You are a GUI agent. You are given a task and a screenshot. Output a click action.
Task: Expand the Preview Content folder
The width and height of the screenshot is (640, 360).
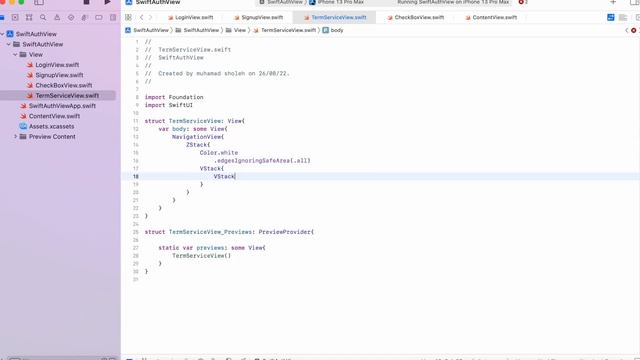16,136
